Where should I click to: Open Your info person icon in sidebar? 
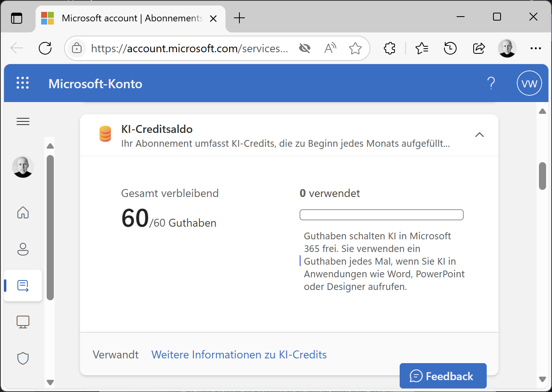click(23, 249)
